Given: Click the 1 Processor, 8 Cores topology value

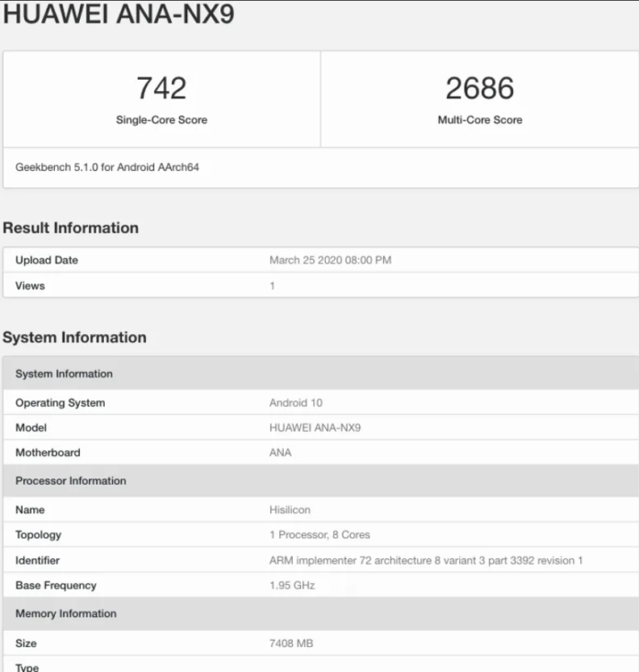Looking at the screenshot, I should (x=319, y=535).
